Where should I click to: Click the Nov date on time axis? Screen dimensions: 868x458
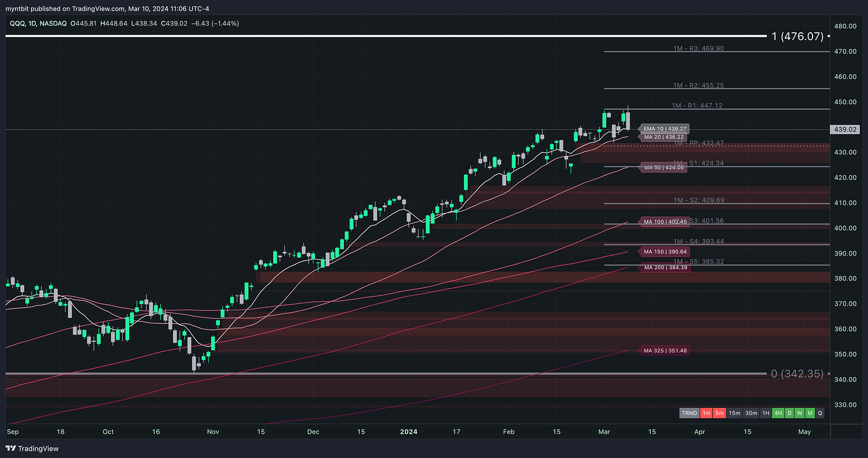(213, 431)
